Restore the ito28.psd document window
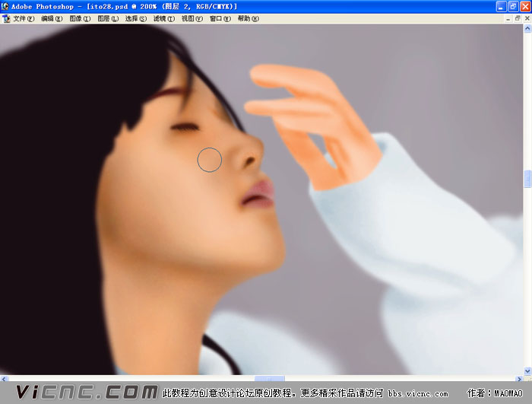The image size is (532, 404). pos(518,19)
